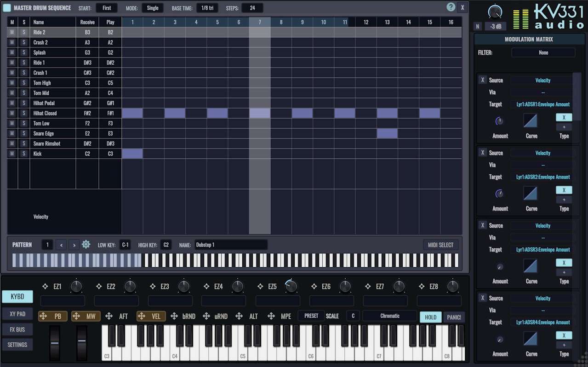The width and height of the screenshot is (588, 367).
Task: Click the pattern name field showing Dubstep 1
Action: coord(231,244)
